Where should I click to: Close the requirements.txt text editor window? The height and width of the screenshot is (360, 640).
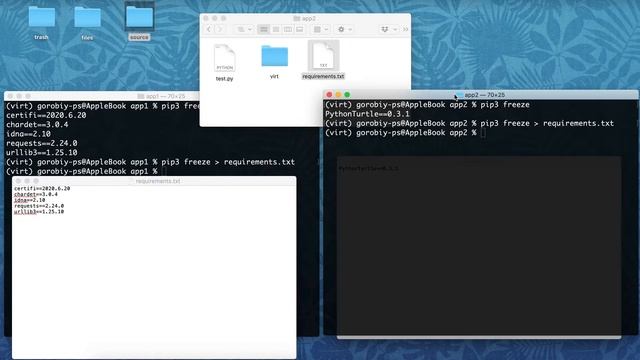click(18, 181)
